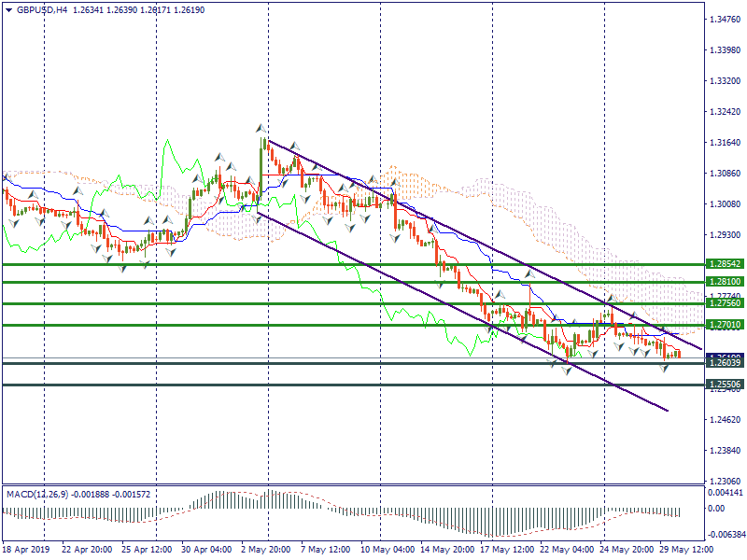Select the 1.28100 price level tag
The image size is (747, 560).
[724, 281]
